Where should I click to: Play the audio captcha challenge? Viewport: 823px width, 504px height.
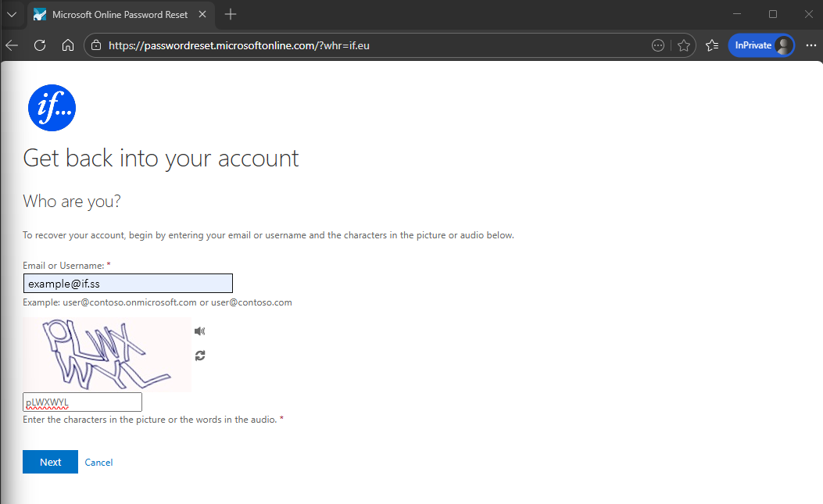tap(199, 331)
